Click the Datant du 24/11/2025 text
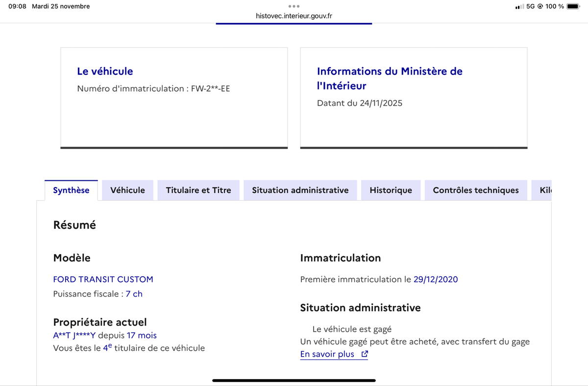 [x=360, y=103]
